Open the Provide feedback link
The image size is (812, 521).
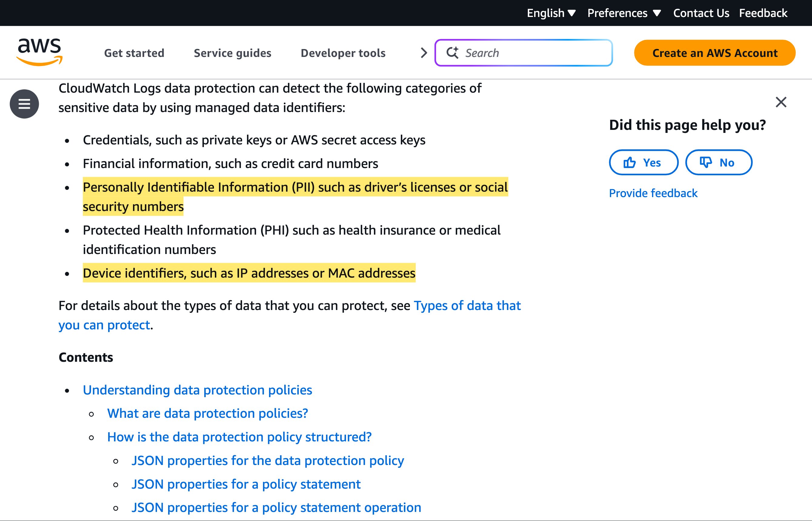[x=653, y=193]
